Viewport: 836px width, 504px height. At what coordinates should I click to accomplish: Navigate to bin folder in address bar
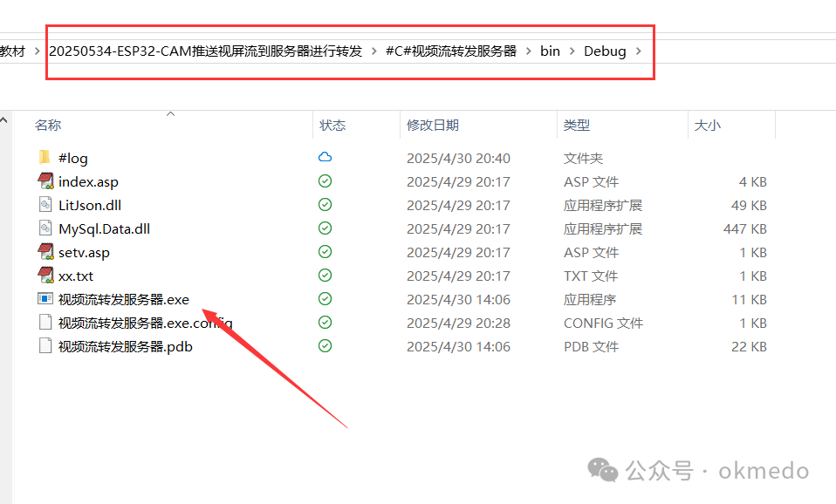click(550, 51)
